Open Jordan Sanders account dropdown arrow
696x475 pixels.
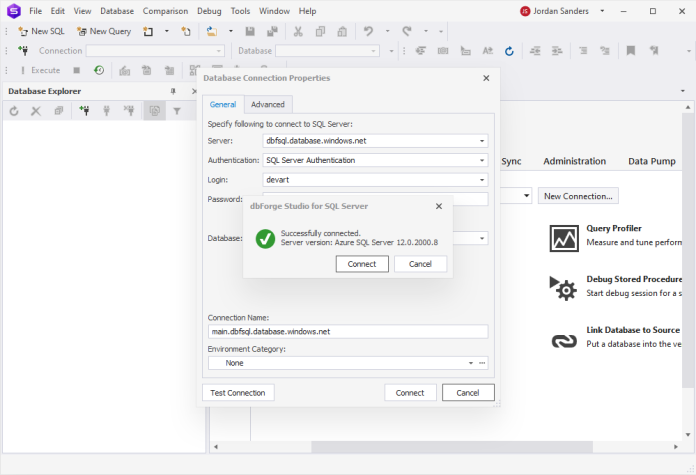[x=602, y=11]
